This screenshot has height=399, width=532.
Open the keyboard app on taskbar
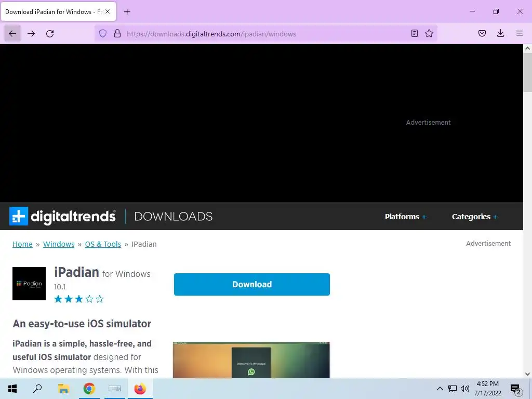point(115,389)
